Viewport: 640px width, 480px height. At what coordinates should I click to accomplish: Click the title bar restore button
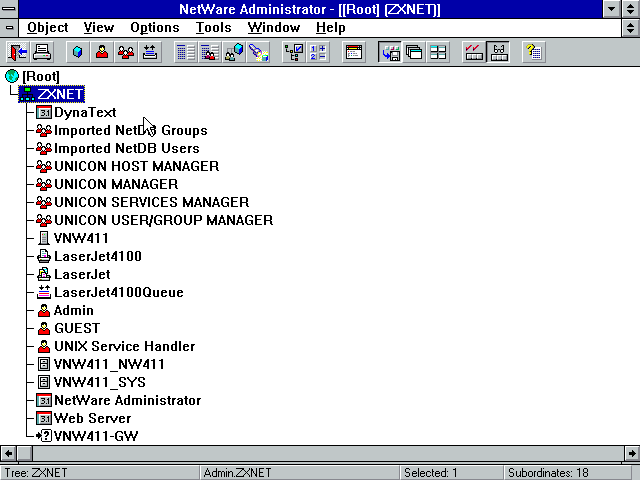pos(631,9)
